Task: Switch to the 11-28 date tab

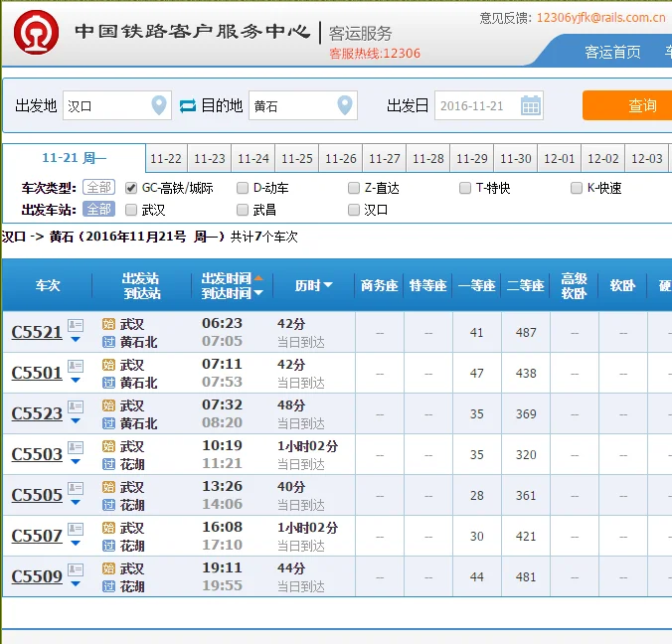Action: coord(428,159)
